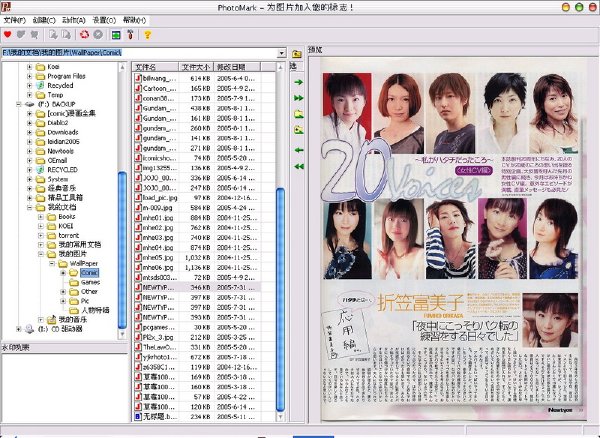Click the file list scroll-down arrow
Image resolution: width=600 pixels, height=438 pixels.
(x=280, y=417)
